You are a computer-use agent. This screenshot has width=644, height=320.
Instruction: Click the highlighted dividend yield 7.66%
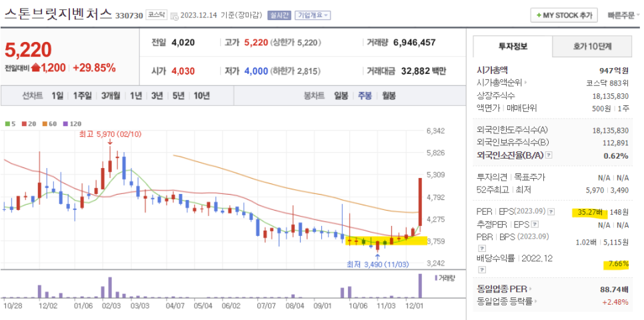(618, 264)
